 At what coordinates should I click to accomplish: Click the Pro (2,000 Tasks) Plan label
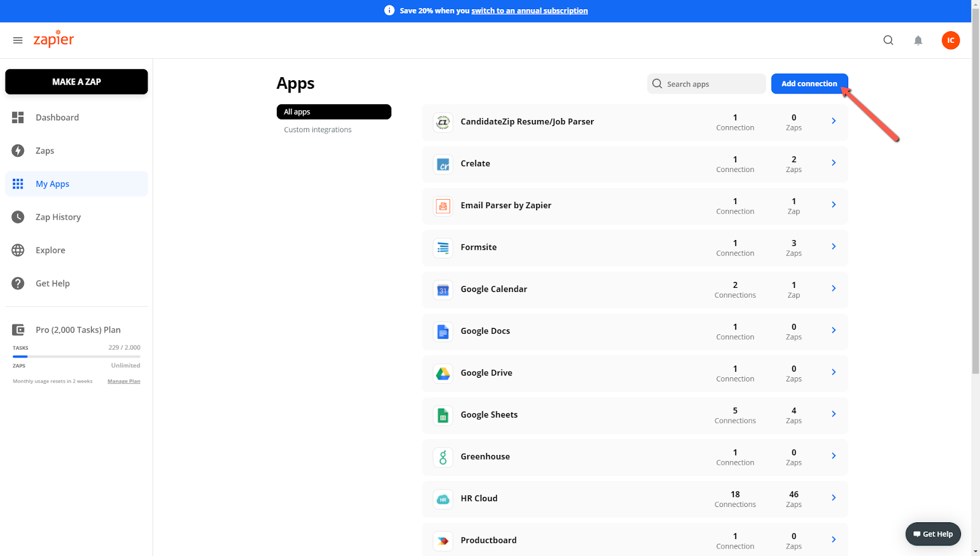point(78,330)
